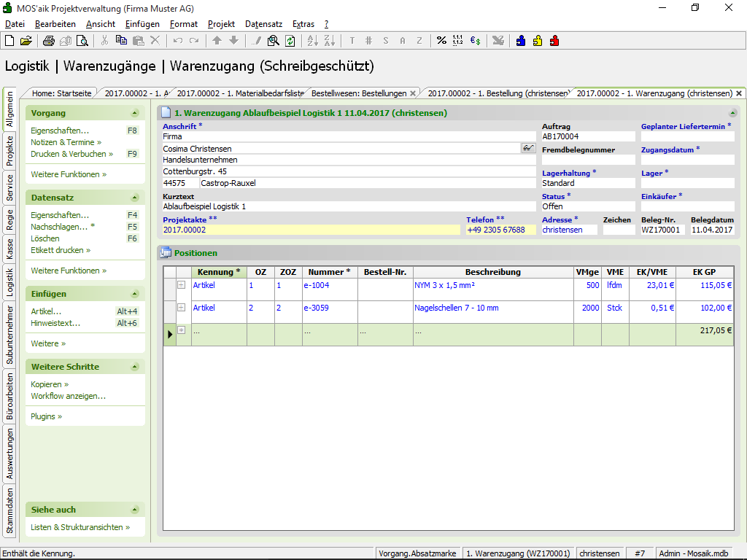Click the Euro-Dollar currency toolbar icon
Screen dimensions: 747x560
pos(475,41)
